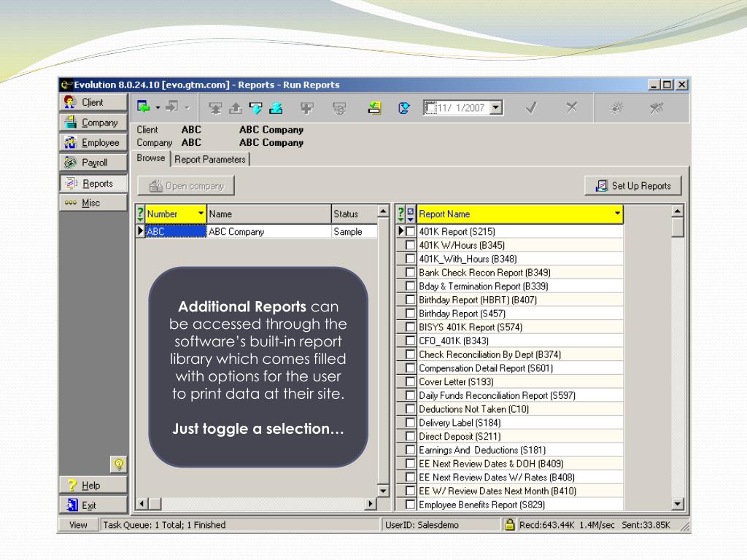The image size is (747, 560).
Task: Select the ABC company number cell
Action: pyautogui.click(x=176, y=231)
